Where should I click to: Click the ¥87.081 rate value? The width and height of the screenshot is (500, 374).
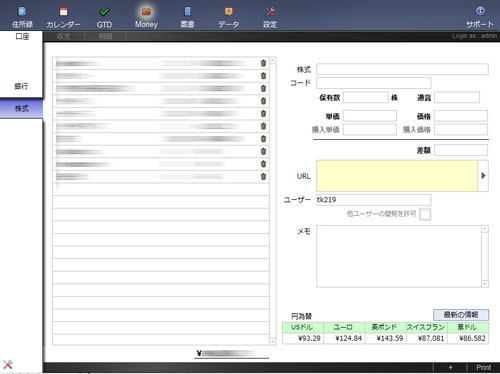[431, 338]
